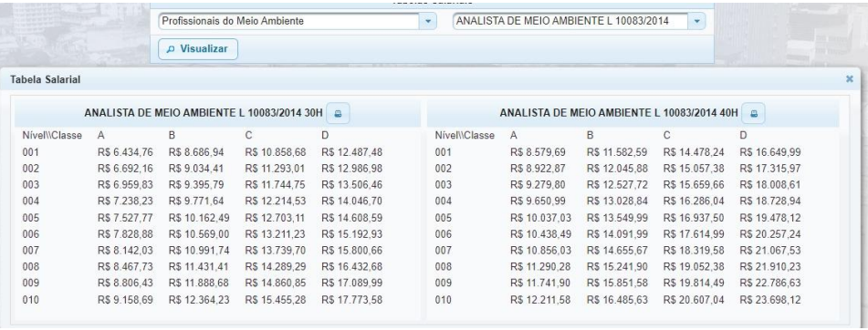Select value R$ 8.686,94
The height and width of the screenshot is (330, 868).
point(196,152)
